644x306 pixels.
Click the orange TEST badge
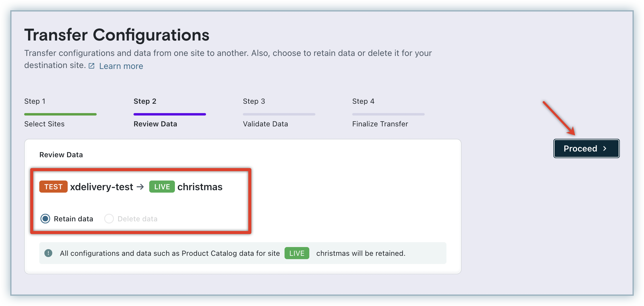click(53, 187)
